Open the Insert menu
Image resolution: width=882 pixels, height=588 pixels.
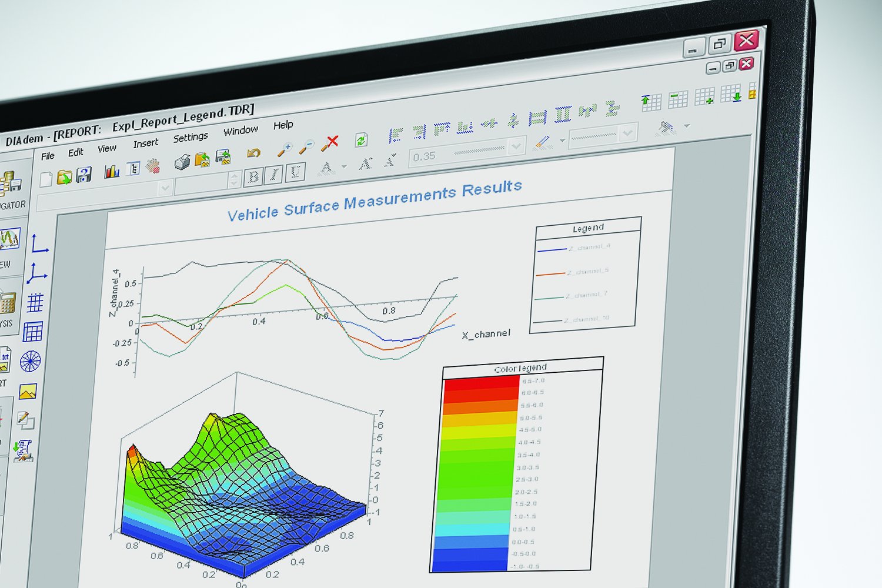[x=146, y=143]
